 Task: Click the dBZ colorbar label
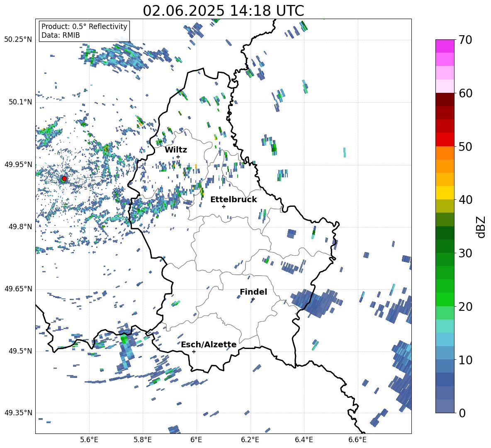(x=481, y=227)
